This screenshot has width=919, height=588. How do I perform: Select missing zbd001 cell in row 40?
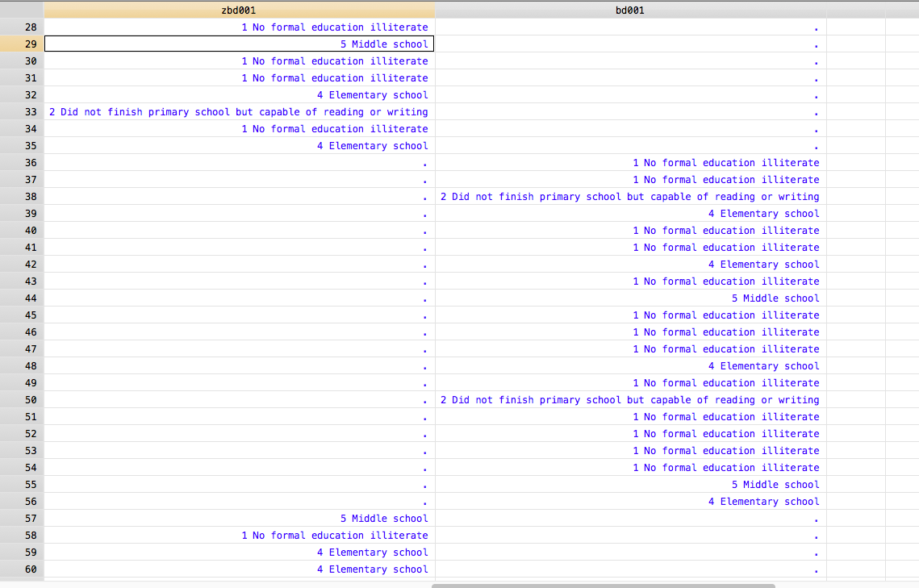click(239, 231)
